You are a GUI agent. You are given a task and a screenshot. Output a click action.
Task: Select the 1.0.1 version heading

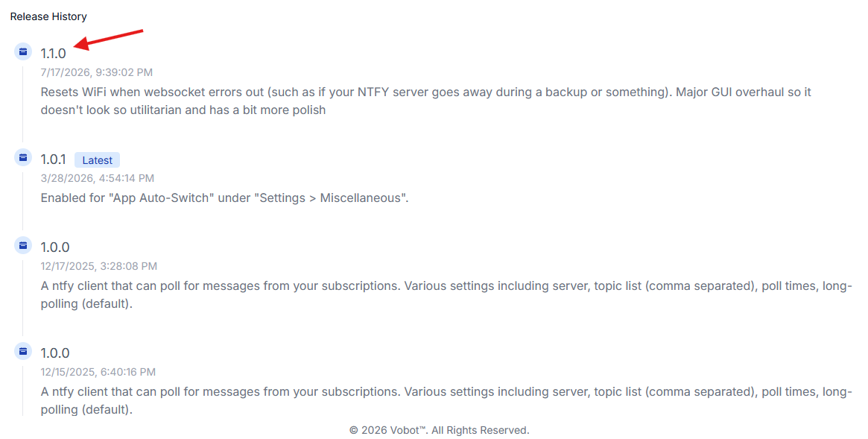coord(53,160)
